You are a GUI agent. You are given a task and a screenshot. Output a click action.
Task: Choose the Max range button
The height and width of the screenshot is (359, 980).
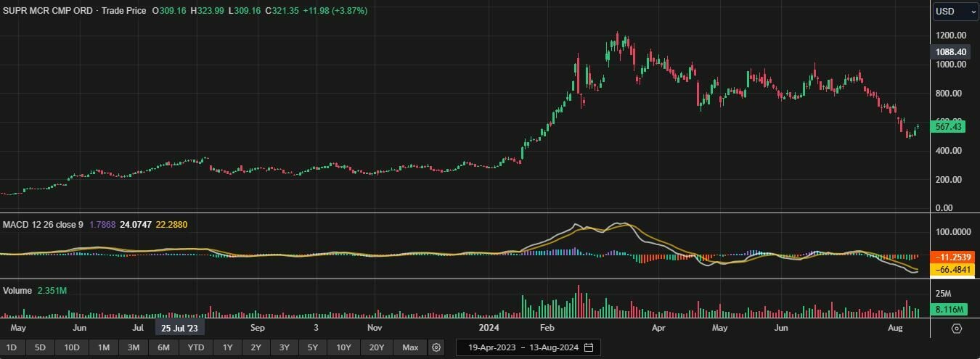click(x=410, y=347)
